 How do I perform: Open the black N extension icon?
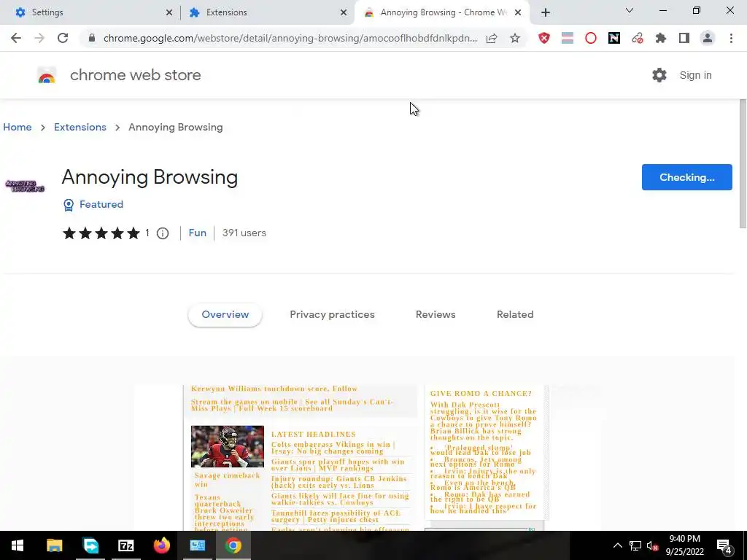(x=614, y=38)
